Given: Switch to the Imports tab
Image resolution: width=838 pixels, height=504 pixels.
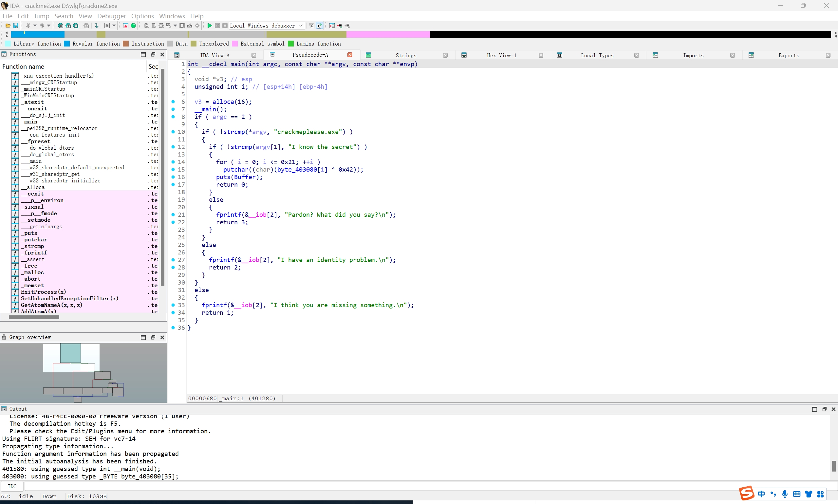Looking at the screenshot, I should 693,55.
